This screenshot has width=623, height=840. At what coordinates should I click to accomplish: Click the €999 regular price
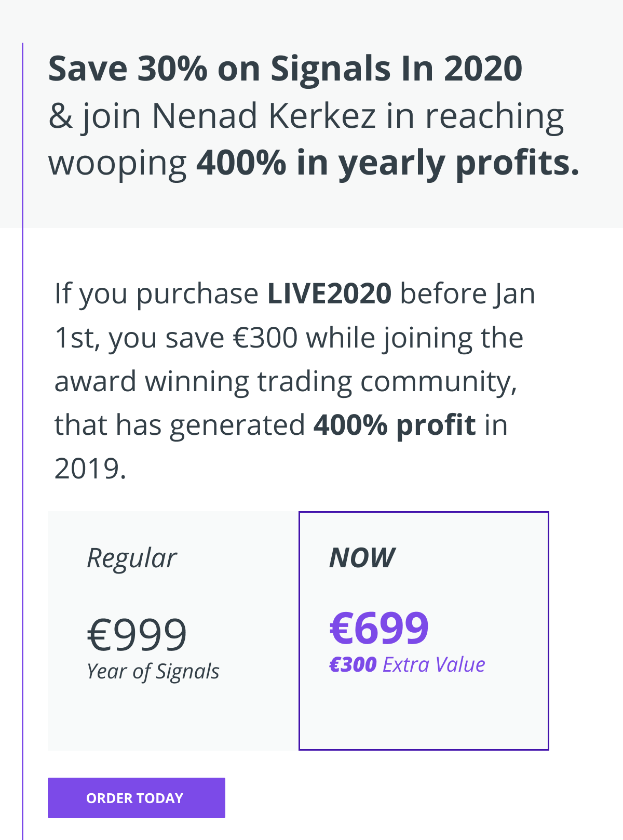tap(137, 634)
